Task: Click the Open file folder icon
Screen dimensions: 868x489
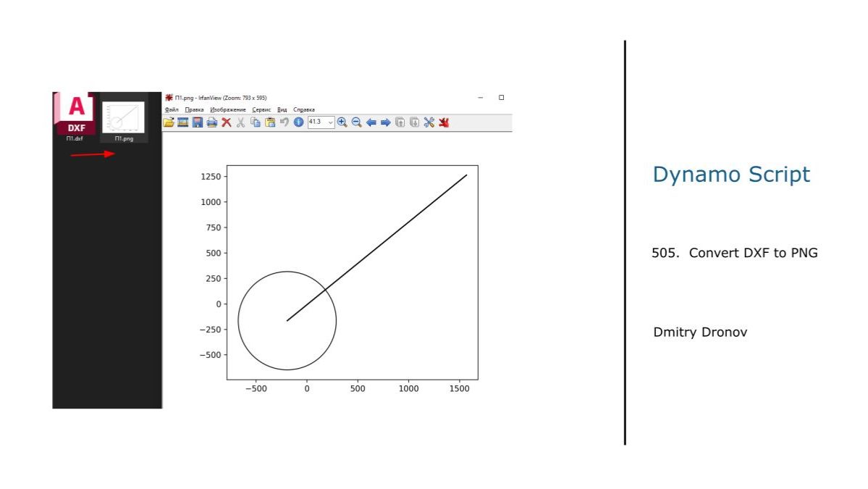Action: click(x=168, y=122)
